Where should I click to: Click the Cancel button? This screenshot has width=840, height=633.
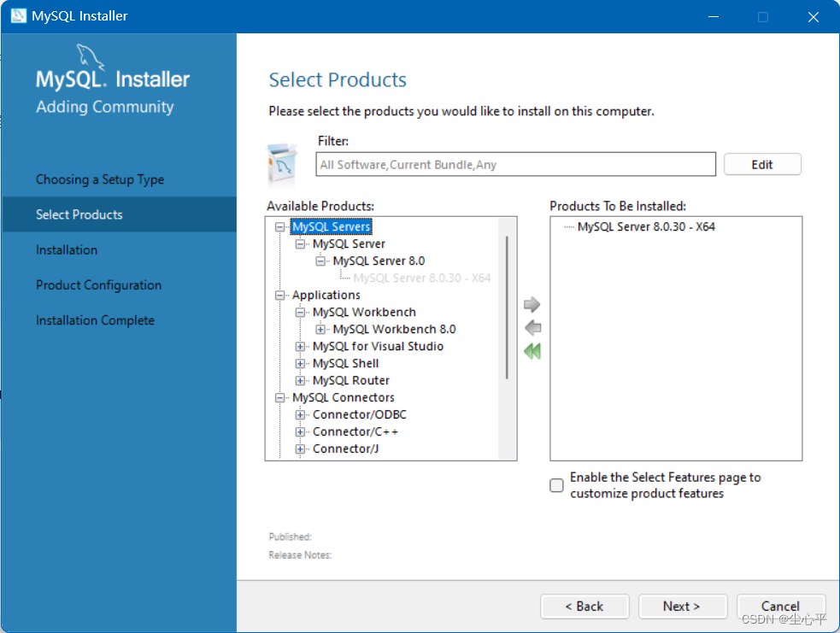tap(780, 607)
